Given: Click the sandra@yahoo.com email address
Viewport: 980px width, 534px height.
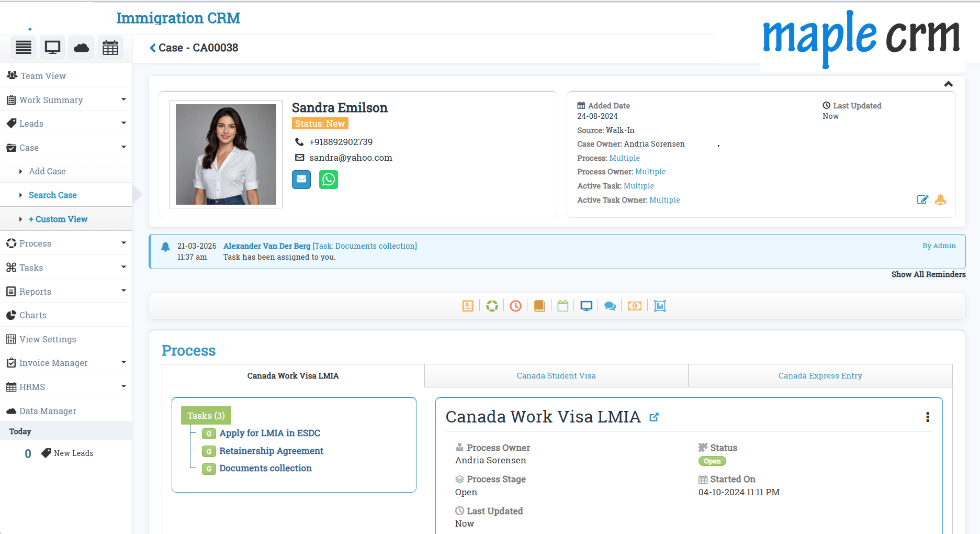Looking at the screenshot, I should click(x=351, y=158).
